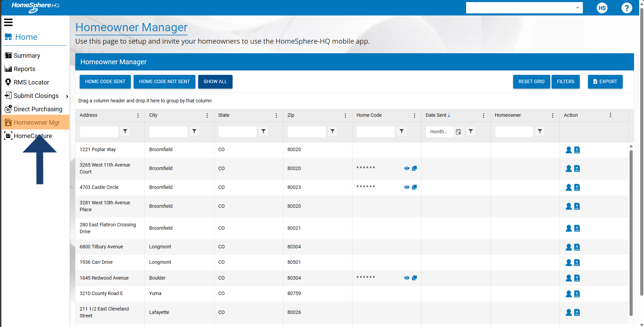The height and width of the screenshot is (327, 644).
Task: Click the HS user profile avatar
Action: 602,8
